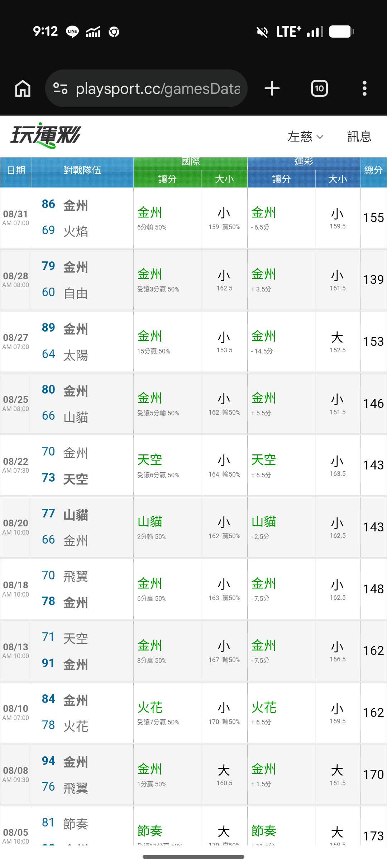Screen dimensions: 387x868
Task: Open the tab switcher showing 10 tabs
Action: tap(319, 88)
